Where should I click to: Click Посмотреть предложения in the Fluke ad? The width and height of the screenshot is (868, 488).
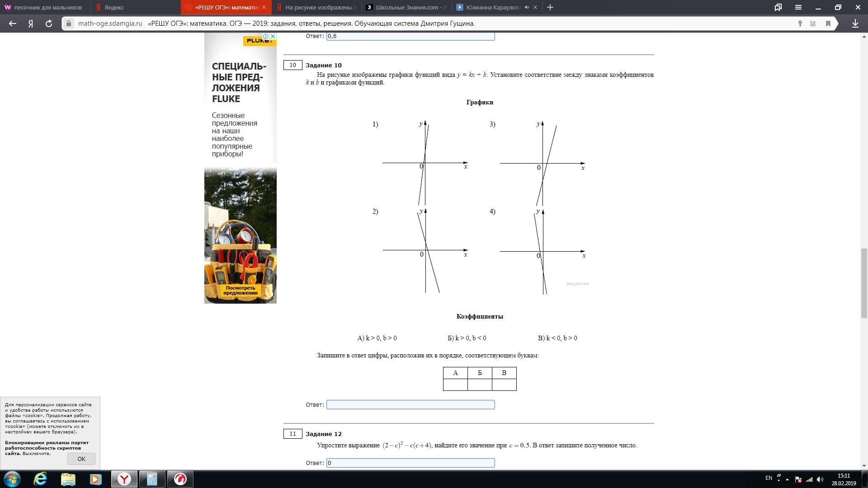pos(240,291)
